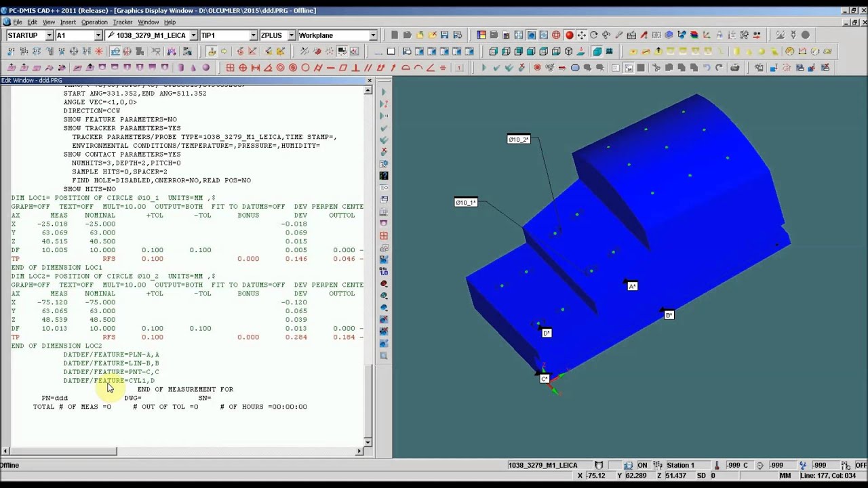Click datum label A on the model

(632, 286)
